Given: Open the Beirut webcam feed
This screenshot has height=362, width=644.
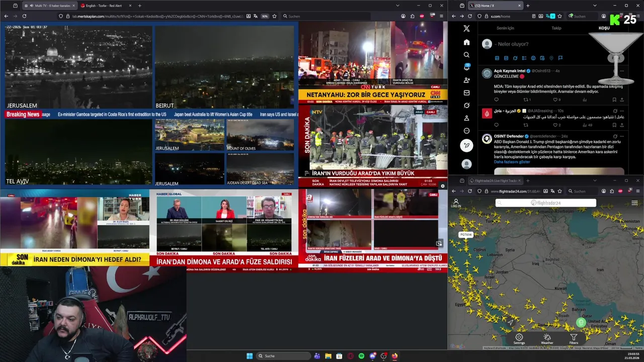Looking at the screenshot, I should [224, 67].
